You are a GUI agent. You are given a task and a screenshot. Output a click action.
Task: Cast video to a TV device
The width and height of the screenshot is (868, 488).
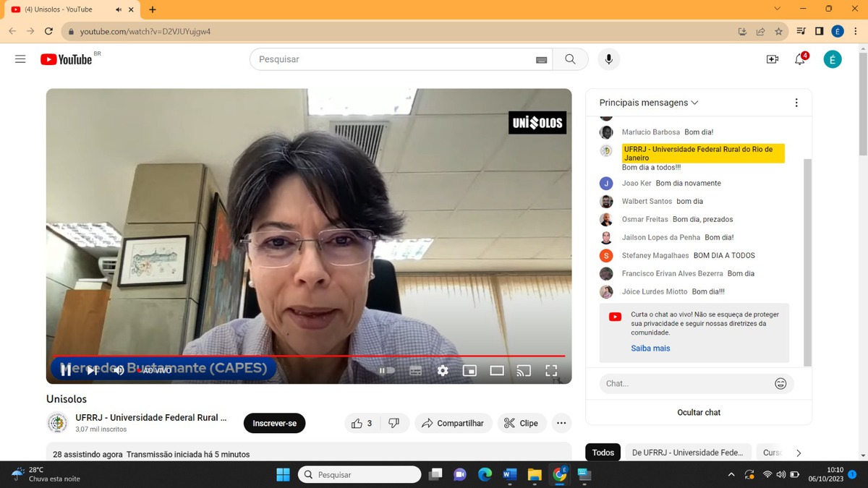point(524,371)
